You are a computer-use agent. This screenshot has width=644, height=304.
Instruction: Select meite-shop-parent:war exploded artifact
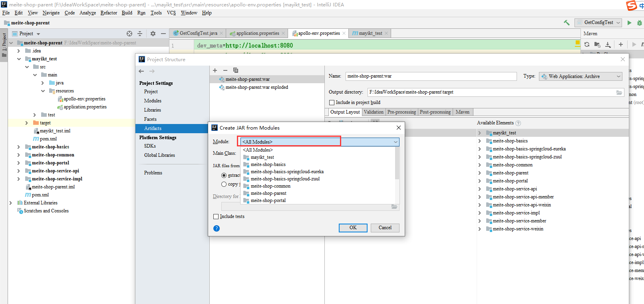256,87
